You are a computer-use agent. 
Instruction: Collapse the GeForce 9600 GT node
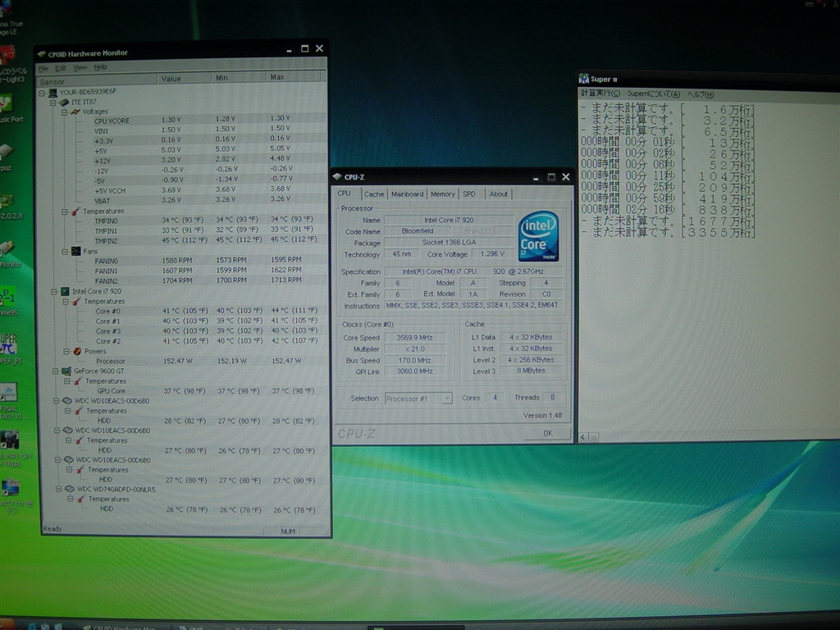(x=55, y=371)
